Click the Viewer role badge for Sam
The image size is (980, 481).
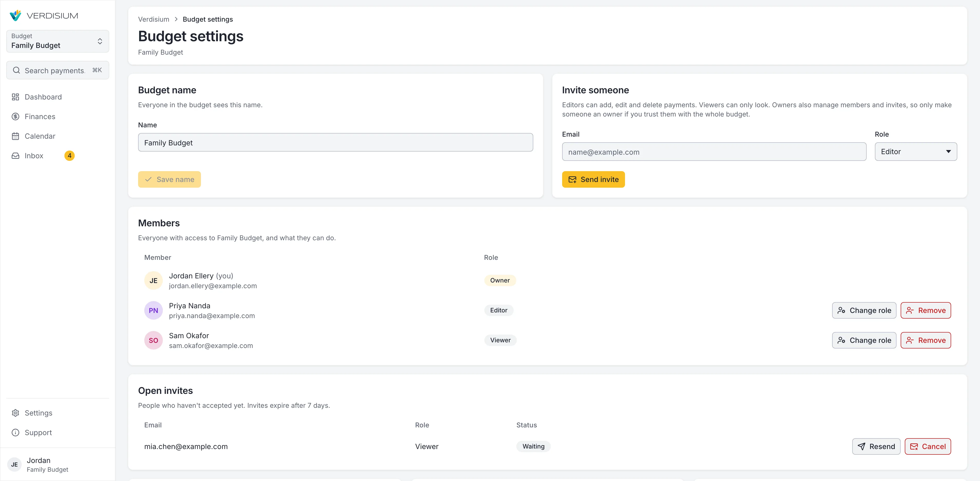pyautogui.click(x=500, y=340)
